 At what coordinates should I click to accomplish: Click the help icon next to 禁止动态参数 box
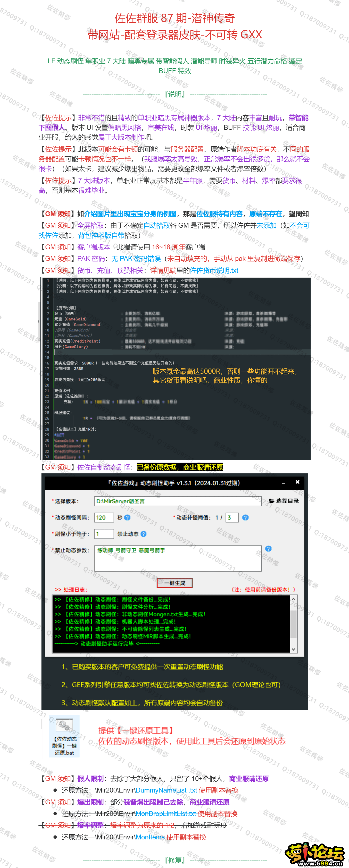[x=268, y=549]
